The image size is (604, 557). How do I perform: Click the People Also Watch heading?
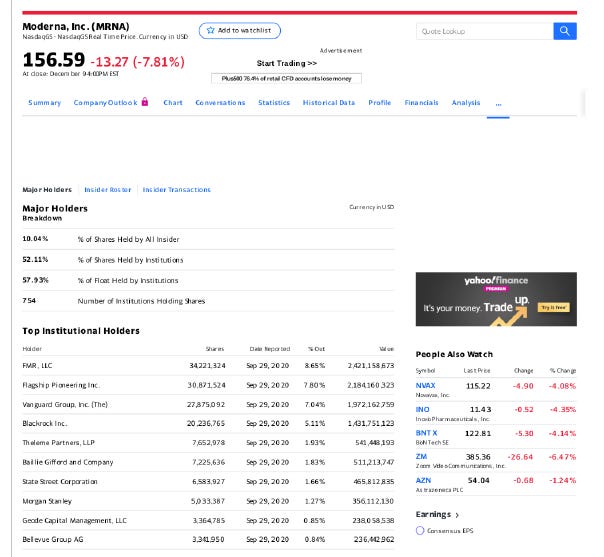tap(454, 354)
